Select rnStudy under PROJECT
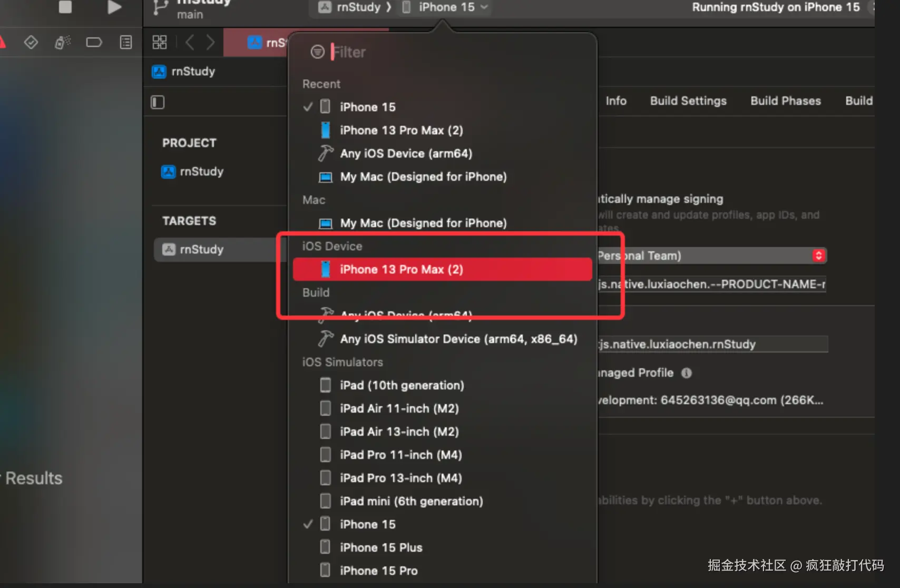Image resolution: width=900 pixels, height=588 pixels. click(192, 171)
